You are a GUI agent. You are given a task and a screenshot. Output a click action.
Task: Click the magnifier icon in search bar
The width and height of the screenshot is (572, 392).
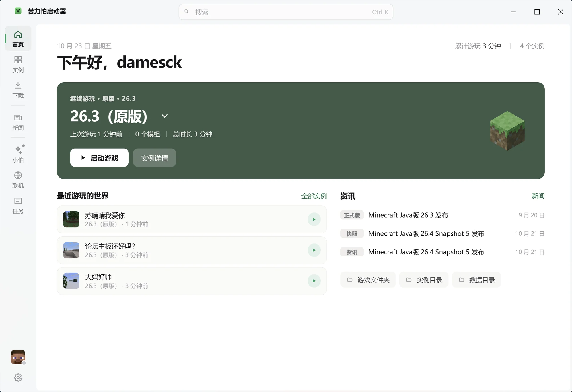186,12
